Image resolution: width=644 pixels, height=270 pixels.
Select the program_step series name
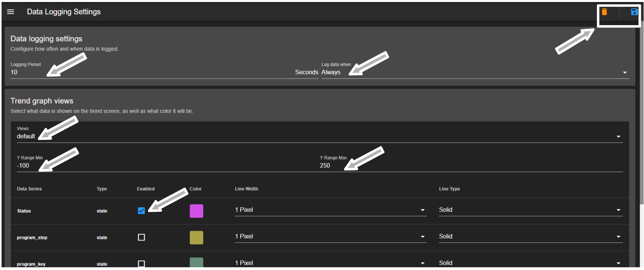[32, 238]
